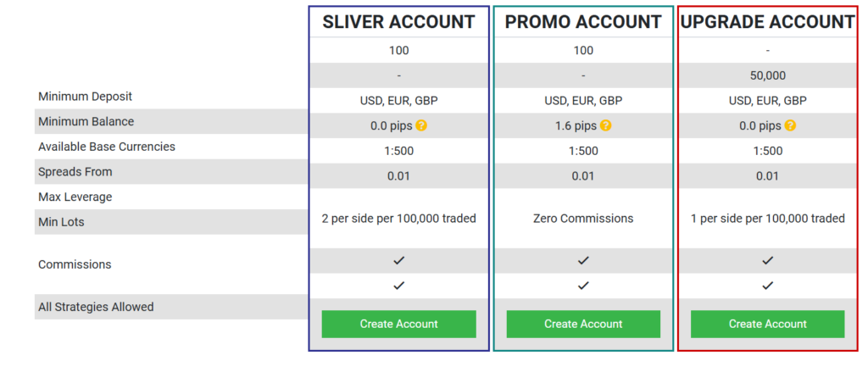Click help icon beside Upgrade Account spread

click(790, 125)
